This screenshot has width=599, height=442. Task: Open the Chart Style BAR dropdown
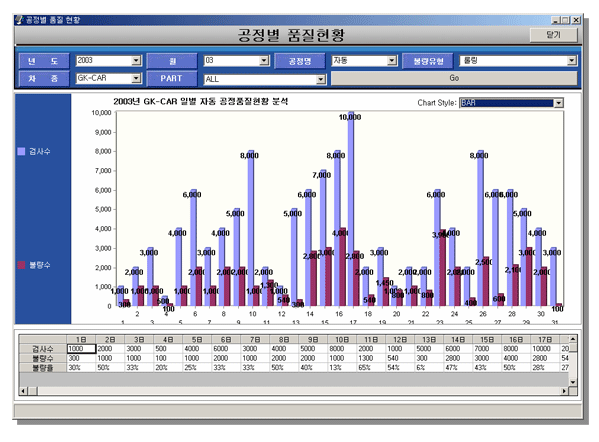coord(559,103)
